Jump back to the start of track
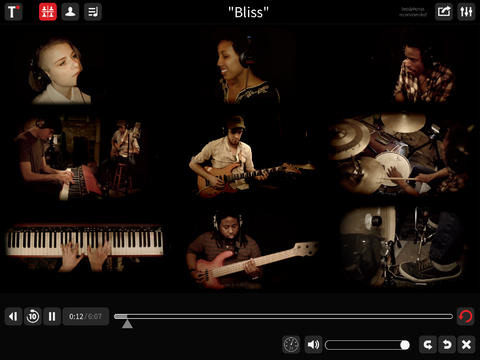 pyautogui.click(x=13, y=316)
